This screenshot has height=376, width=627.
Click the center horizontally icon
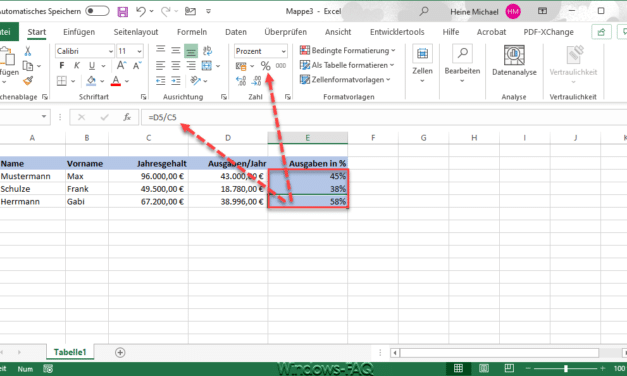point(176,66)
